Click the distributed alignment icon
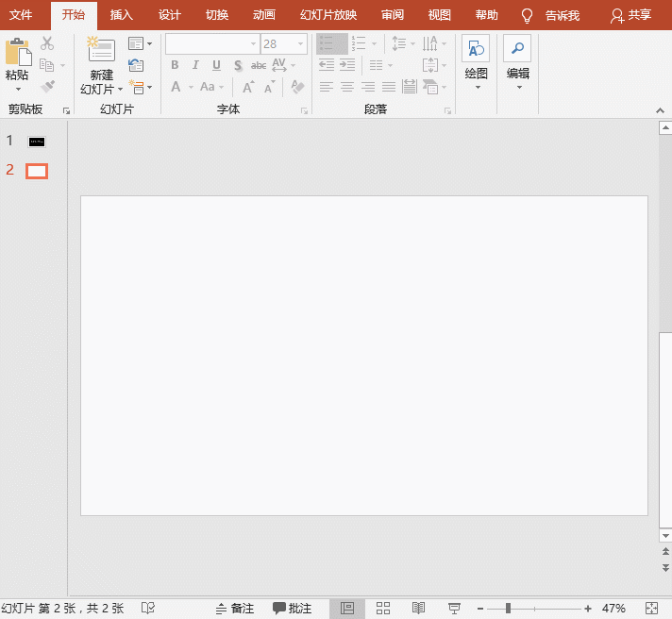Screen dimensions: 672x619 click(x=410, y=87)
